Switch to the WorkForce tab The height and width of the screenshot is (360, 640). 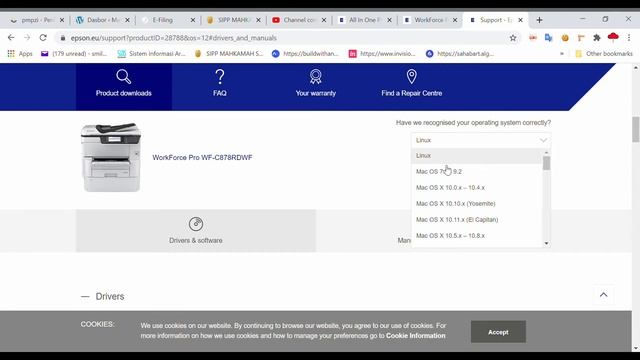click(x=429, y=20)
